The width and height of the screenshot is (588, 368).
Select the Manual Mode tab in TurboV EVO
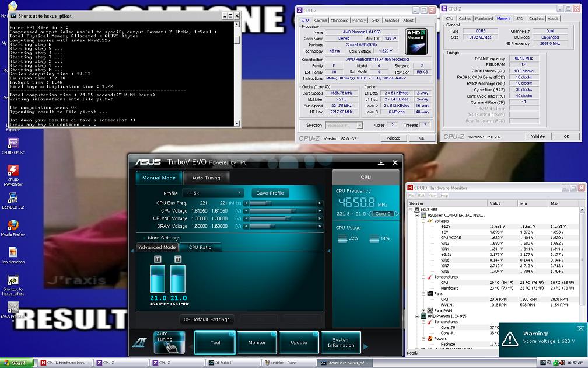click(x=159, y=178)
